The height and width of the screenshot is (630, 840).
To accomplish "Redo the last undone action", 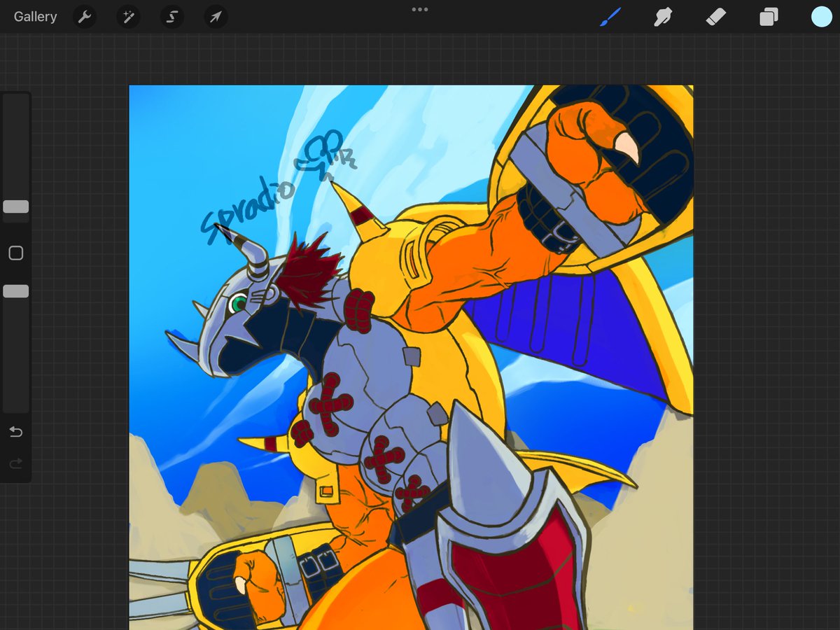I will (15, 463).
